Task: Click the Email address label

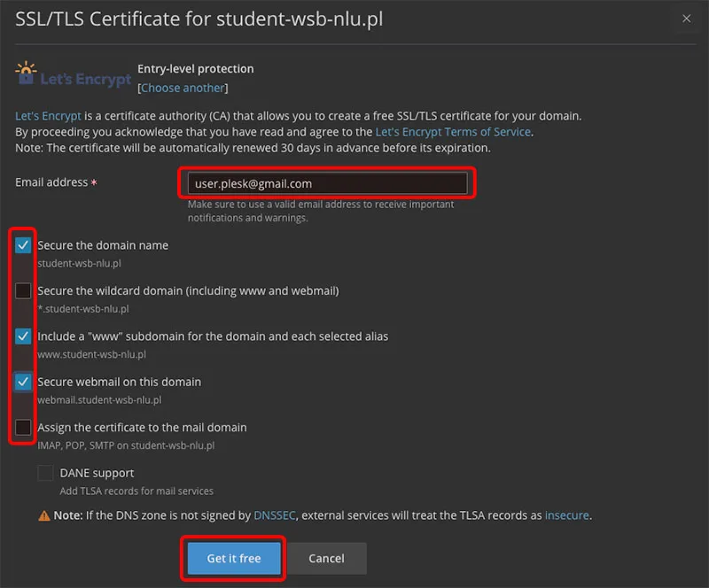Action: pos(51,182)
